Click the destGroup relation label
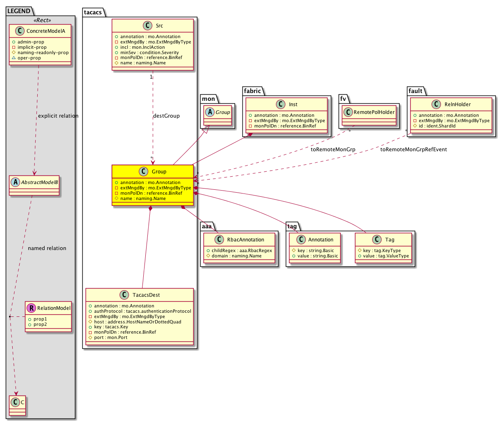 (x=166, y=116)
